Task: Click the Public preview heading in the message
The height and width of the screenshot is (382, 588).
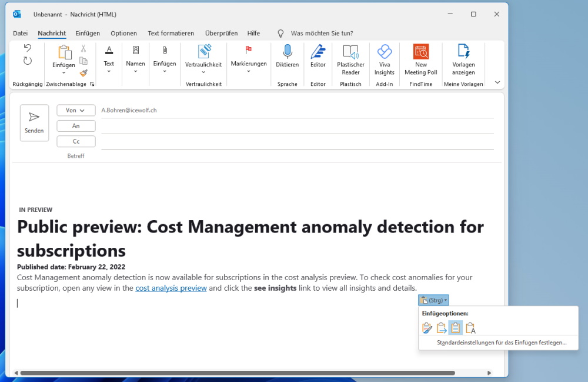Action: point(250,238)
